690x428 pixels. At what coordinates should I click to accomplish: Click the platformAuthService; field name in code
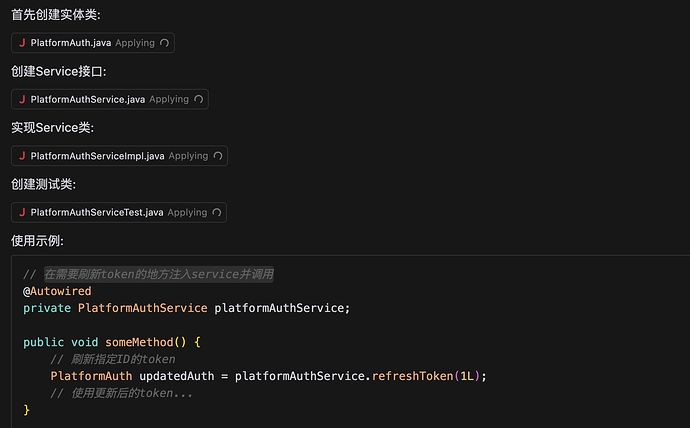282,308
